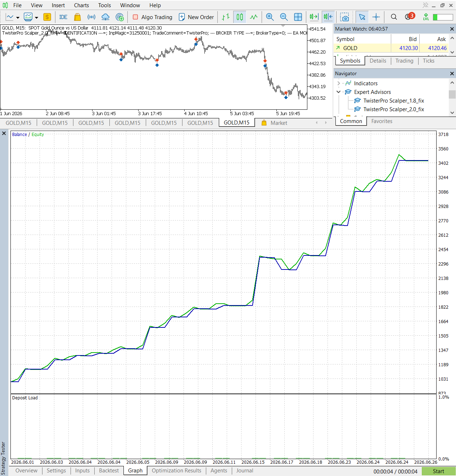Screen dimensions: 456x476
Task: Open the Tools menu
Action: coord(104,5)
